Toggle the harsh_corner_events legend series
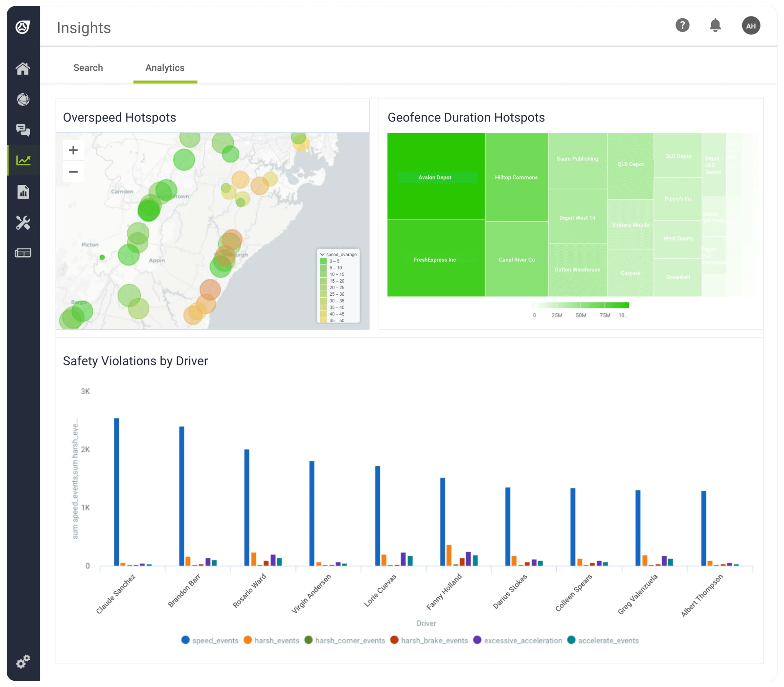Viewport: 784px width, 687px height. 345,640
